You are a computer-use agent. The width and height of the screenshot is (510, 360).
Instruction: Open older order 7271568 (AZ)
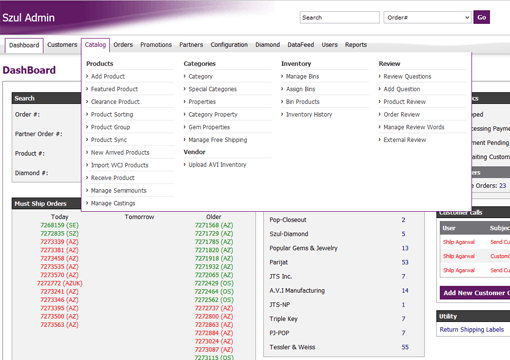point(214,225)
